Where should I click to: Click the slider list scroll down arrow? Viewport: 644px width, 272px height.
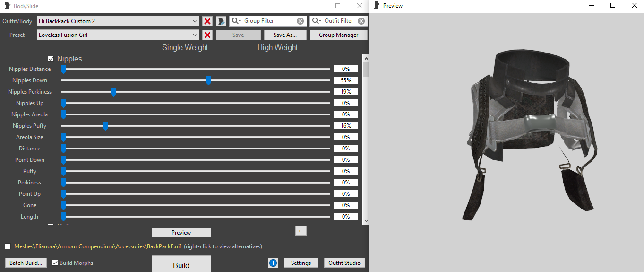(x=366, y=220)
